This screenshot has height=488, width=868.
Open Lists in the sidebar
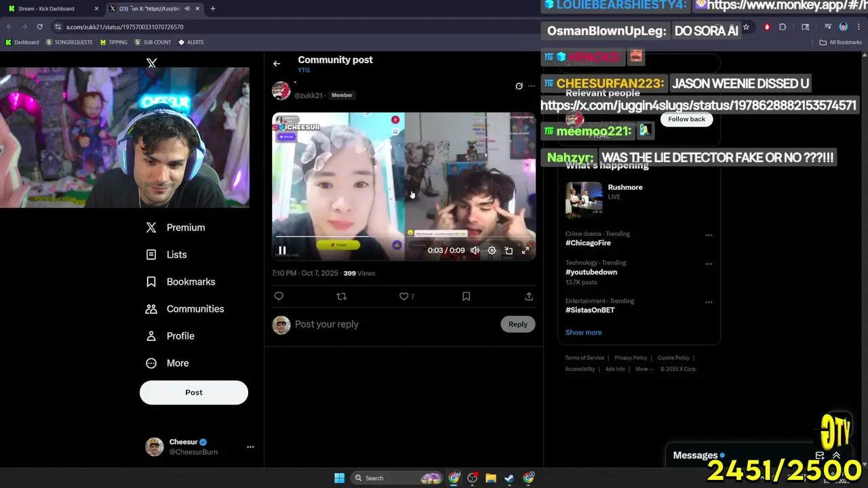166,255
